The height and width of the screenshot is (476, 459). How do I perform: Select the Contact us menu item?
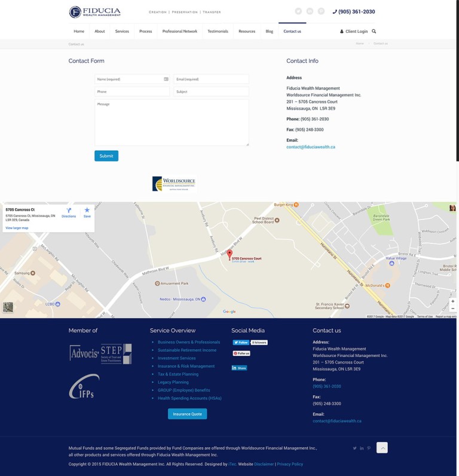coord(292,31)
